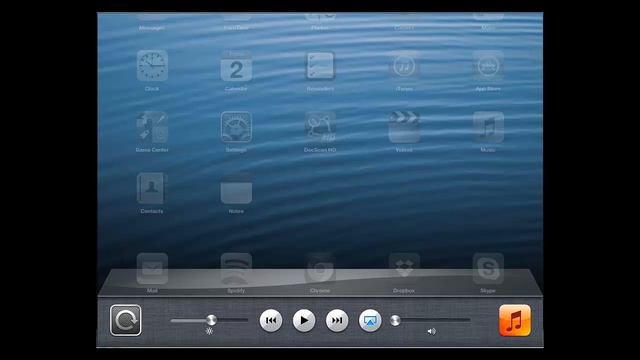Toggle the screen rotation lock button

point(126,320)
